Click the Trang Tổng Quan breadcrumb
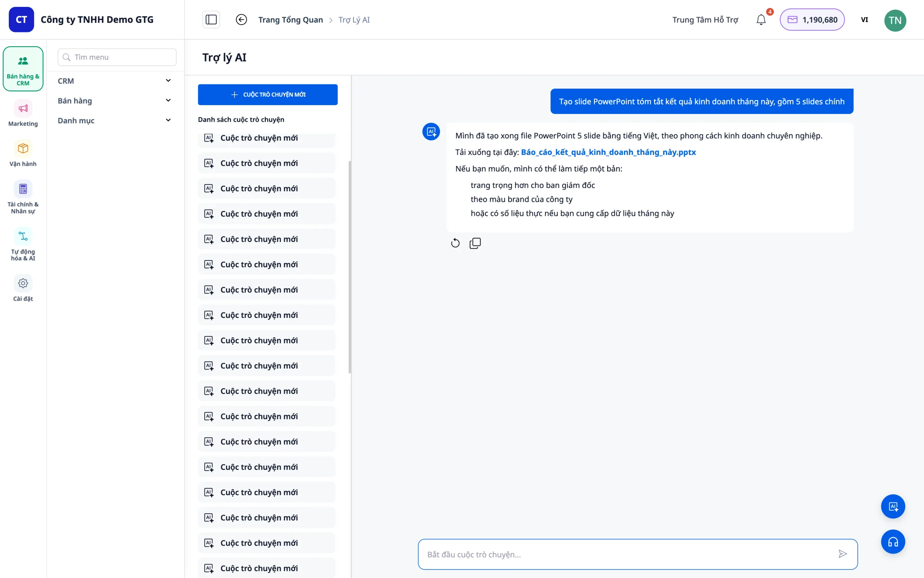924x578 pixels. 291,20
